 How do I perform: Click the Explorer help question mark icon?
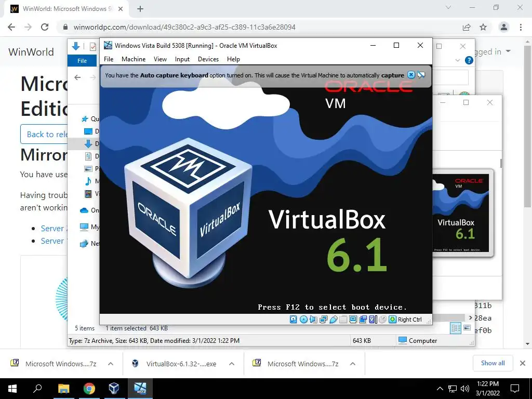tap(469, 60)
